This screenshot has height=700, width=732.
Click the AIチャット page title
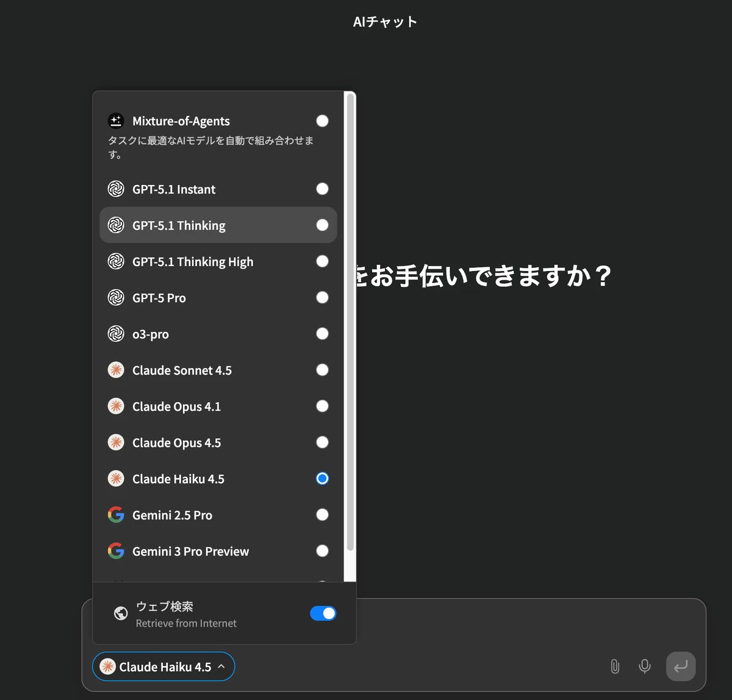pos(385,22)
